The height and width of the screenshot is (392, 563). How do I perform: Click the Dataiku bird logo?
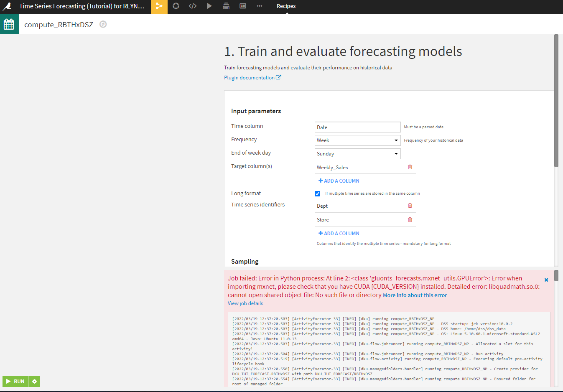pos(7,6)
